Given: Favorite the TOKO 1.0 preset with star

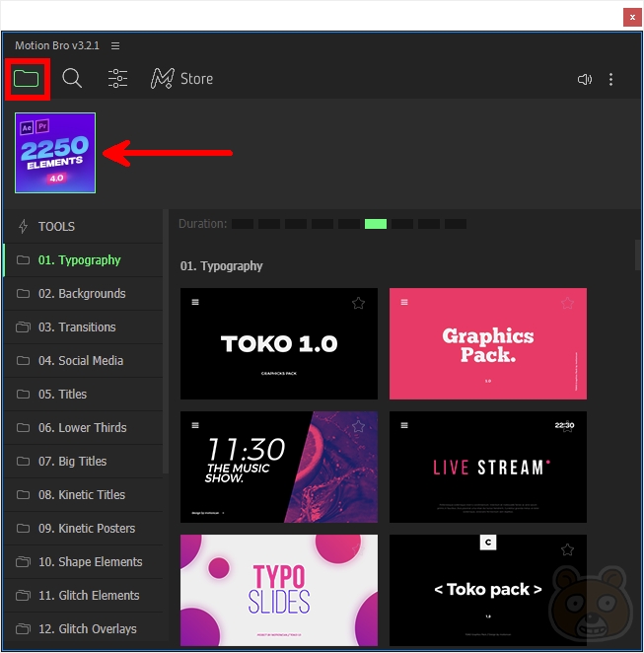Looking at the screenshot, I should pos(358,303).
